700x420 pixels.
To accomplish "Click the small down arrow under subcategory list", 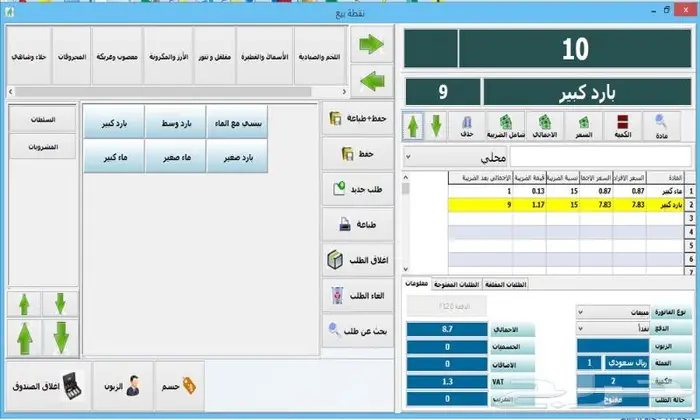I will pos(60,304).
